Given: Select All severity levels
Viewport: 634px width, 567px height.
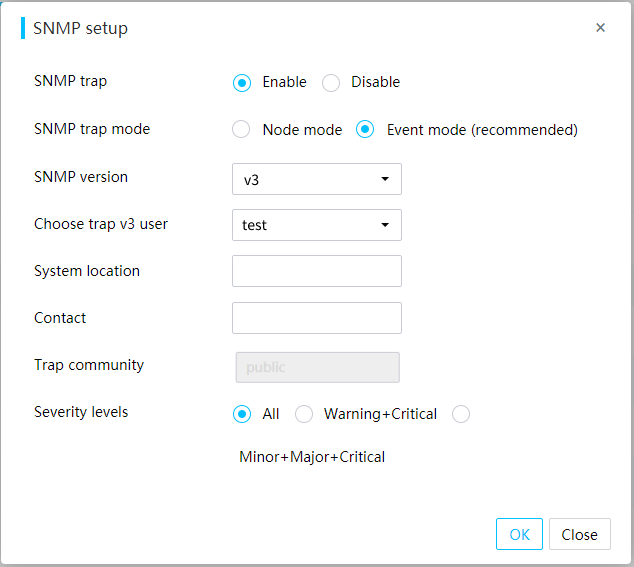Looking at the screenshot, I should (x=242, y=414).
